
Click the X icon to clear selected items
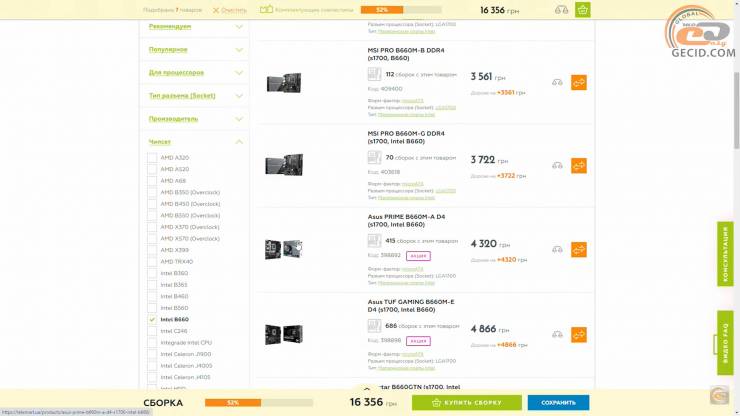(216, 10)
